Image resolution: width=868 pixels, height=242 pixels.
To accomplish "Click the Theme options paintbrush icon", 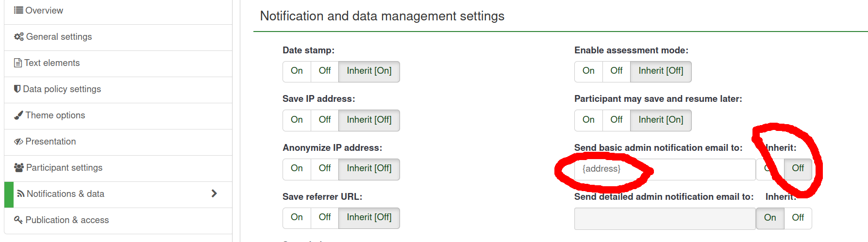I will coord(18,115).
